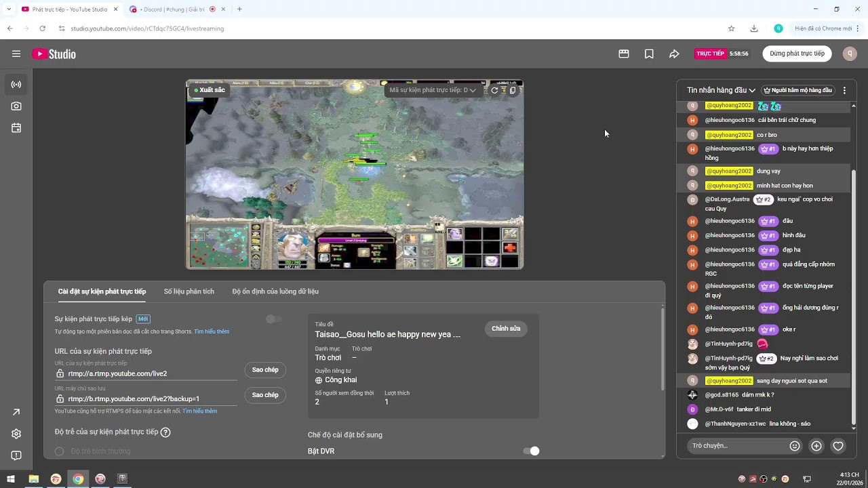Open File Explorer from the taskbar
Image resolution: width=868 pixels, height=488 pixels.
(x=33, y=479)
